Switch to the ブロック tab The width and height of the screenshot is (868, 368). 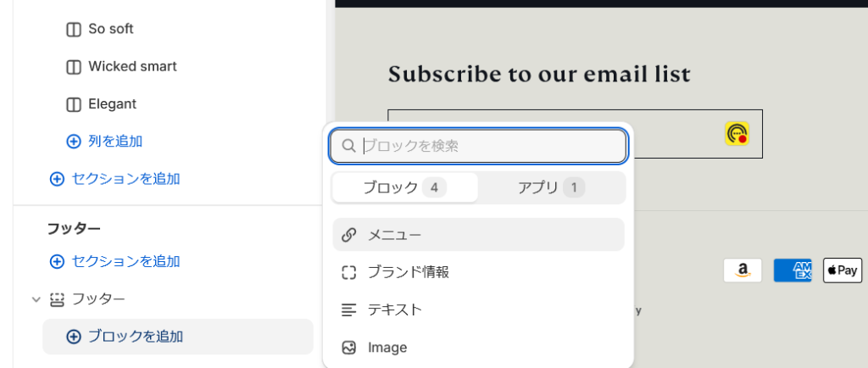click(x=404, y=187)
